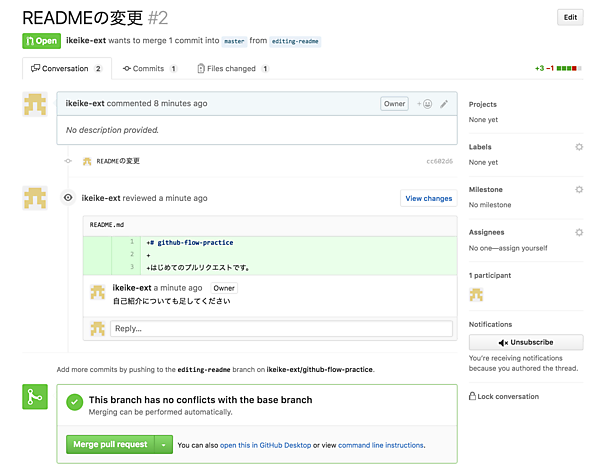Image resolution: width=600 pixels, height=468 pixels.
Task: Click the ikeike-ext avatar beside first comment
Action: pos(35,105)
